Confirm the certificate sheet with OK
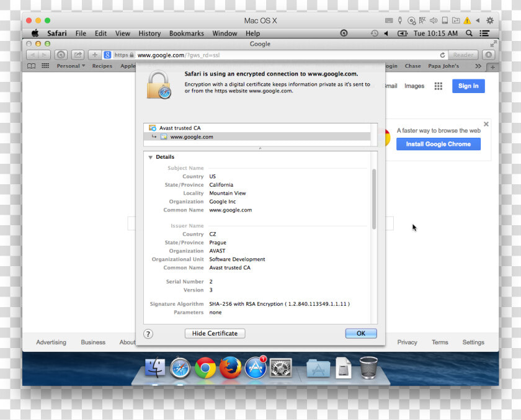Image resolution: width=521 pixels, height=420 pixels. [x=361, y=333]
